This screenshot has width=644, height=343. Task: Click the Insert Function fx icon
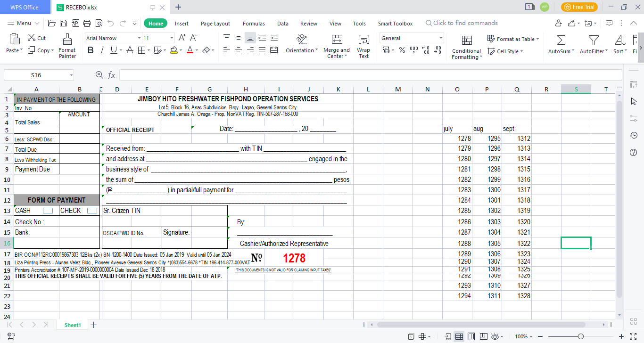(112, 75)
